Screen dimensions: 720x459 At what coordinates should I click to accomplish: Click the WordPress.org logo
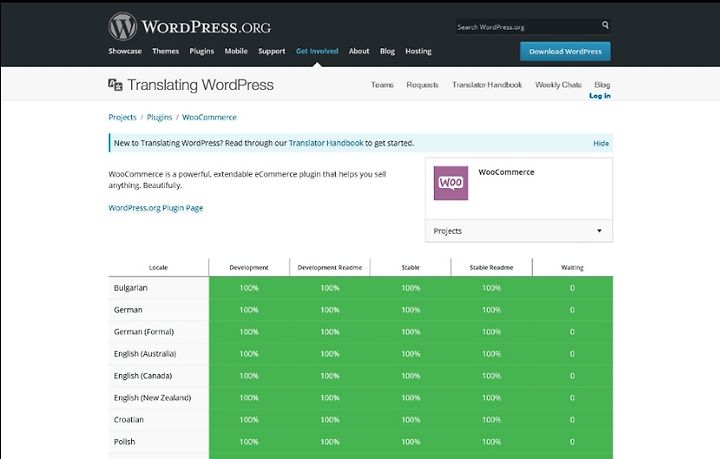[x=190, y=26]
